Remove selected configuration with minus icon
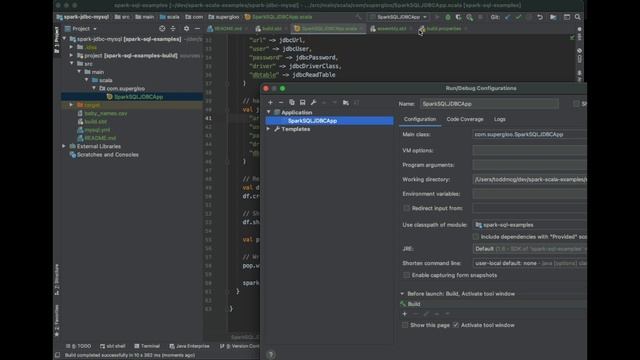640x360 pixels. [281, 102]
